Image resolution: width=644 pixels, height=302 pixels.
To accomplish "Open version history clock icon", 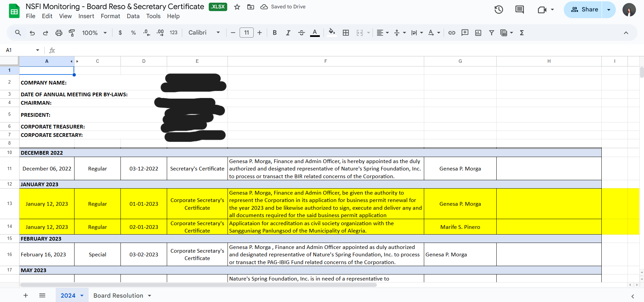I will tap(499, 10).
